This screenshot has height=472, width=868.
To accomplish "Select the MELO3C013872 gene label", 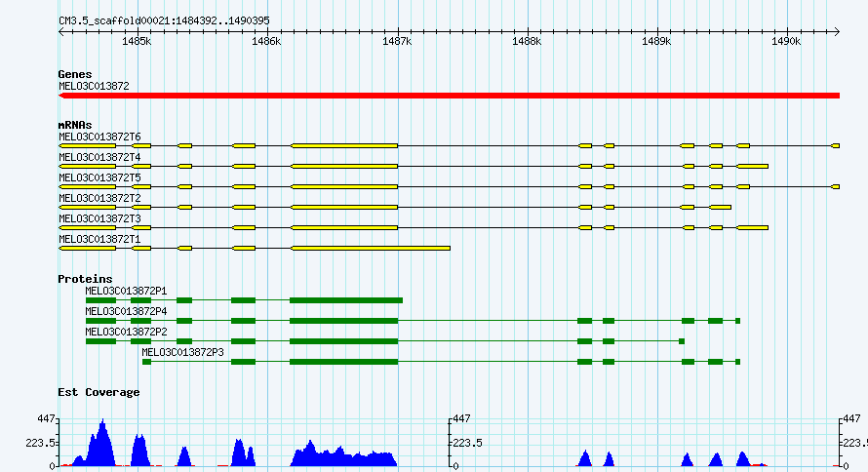I will coord(94,86).
